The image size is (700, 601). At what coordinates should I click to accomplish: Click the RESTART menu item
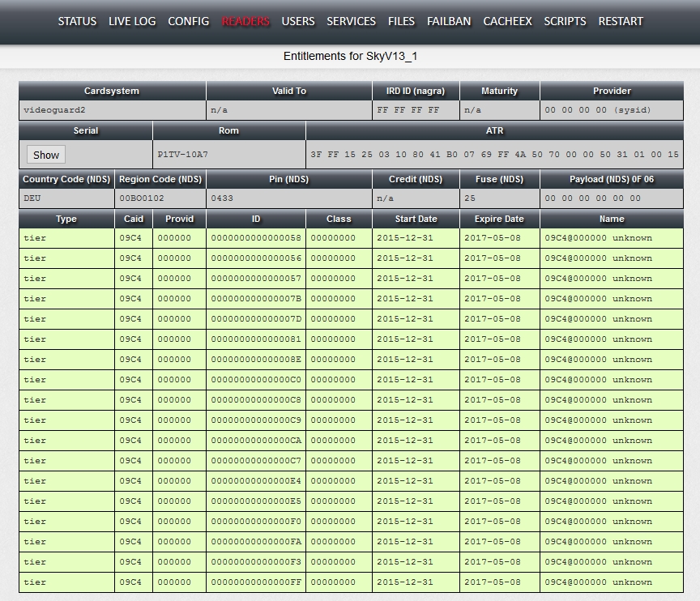[x=621, y=21]
